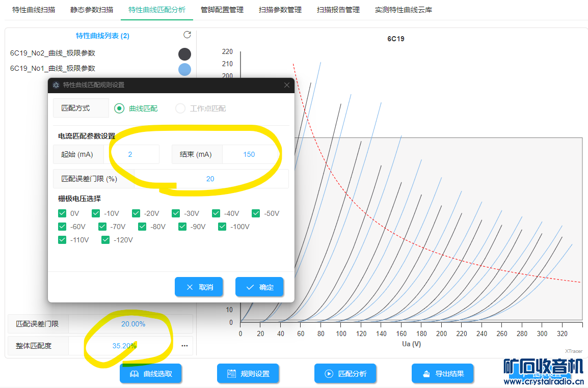Toggle the -110V grid voltage checkbox

pos(62,239)
